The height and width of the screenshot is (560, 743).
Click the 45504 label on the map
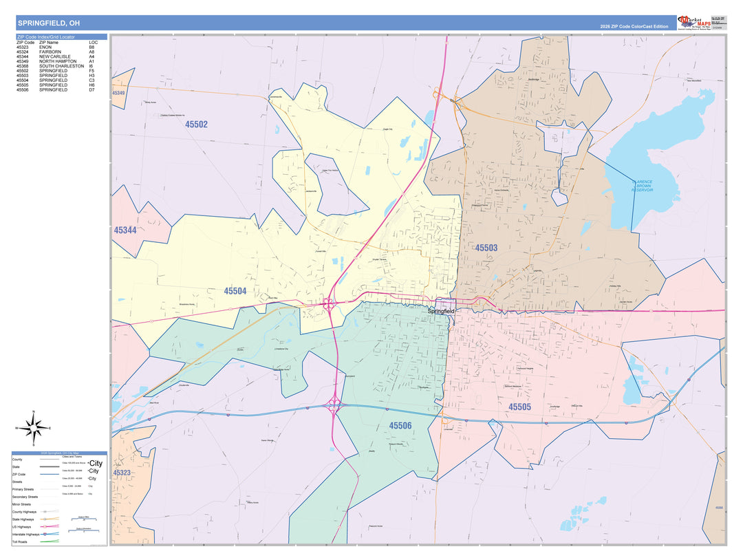tap(235, 291)
